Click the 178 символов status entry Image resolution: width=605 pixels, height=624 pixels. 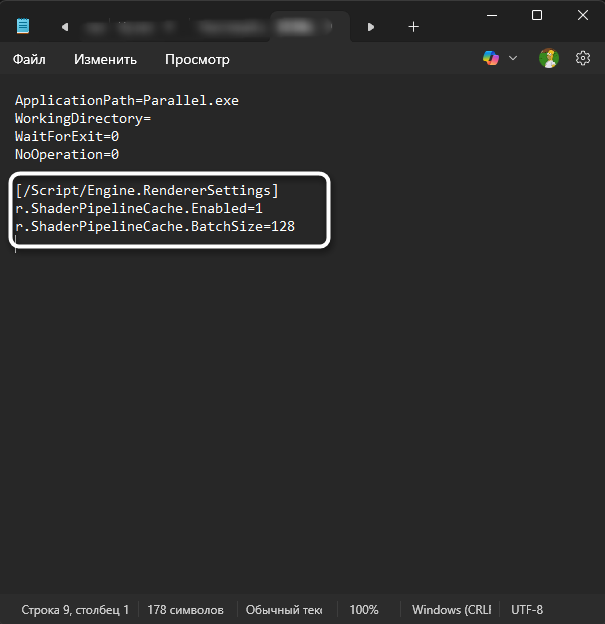[x=185, y=610]
